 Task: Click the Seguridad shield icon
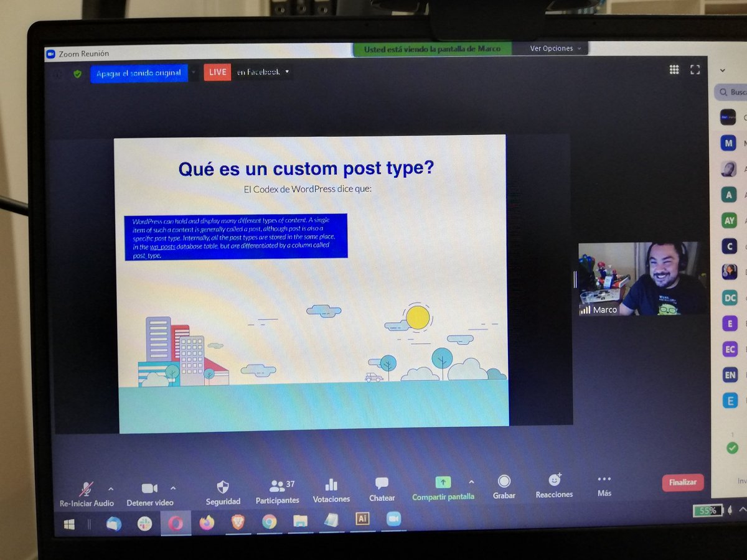[x=223, y=486]
